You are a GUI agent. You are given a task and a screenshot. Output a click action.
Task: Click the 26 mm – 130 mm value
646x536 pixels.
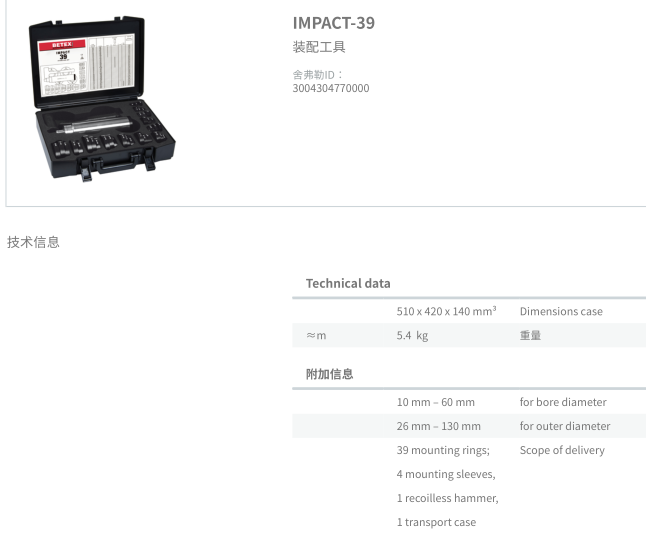(439, 426)
